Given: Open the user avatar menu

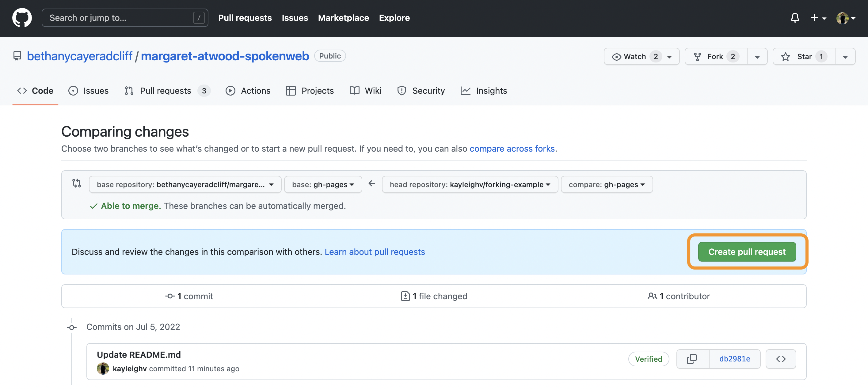Looking at the screenshot, I should point(846,18).
